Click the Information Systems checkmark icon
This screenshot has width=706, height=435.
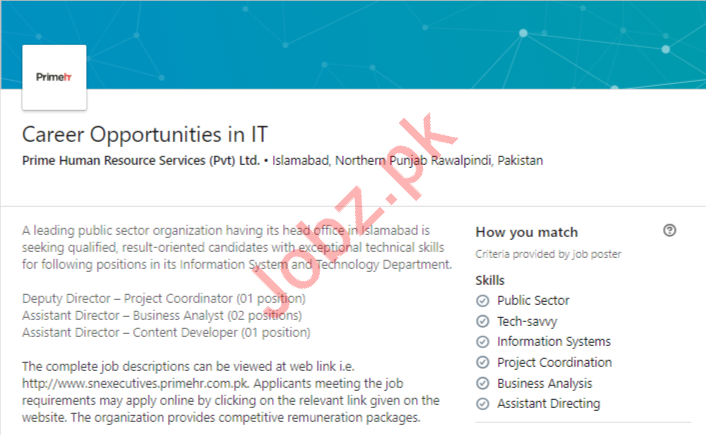coord(483,342)
